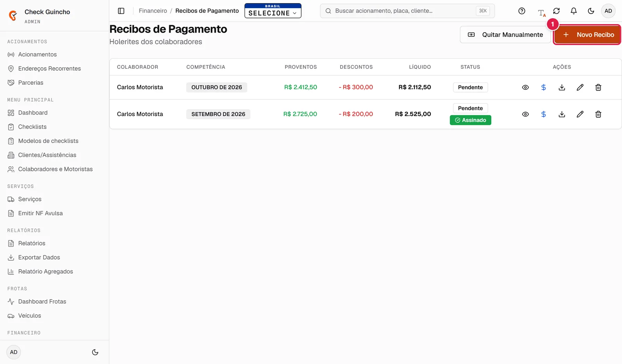
Task: Download the Setembro de 2026 receipt
Action: [562, 114]
